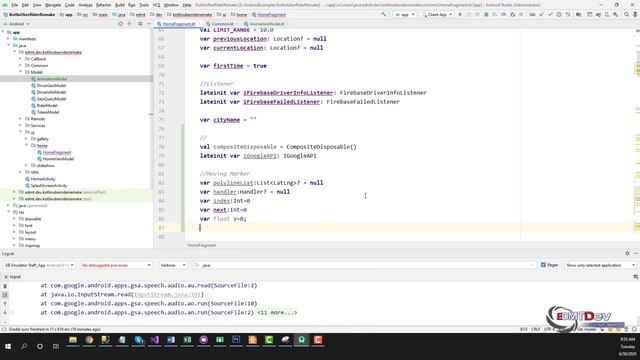Click the Logcat soft-wrap icon at right
The image size is (640, 360).
click(636, 277)
